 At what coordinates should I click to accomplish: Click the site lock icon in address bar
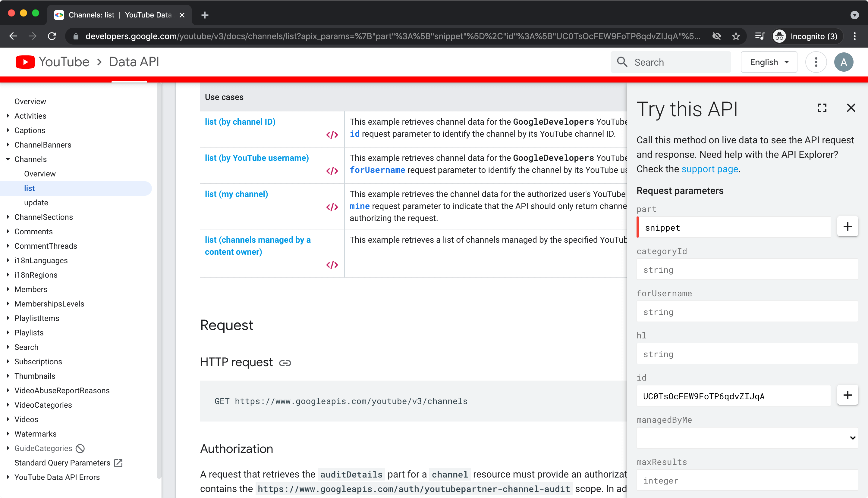[x=76, y=36]
